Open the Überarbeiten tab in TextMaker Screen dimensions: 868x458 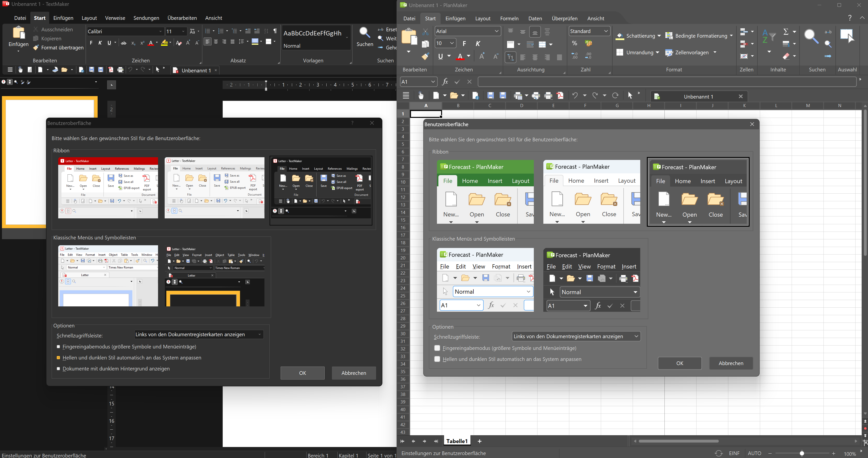coord(182,18)
